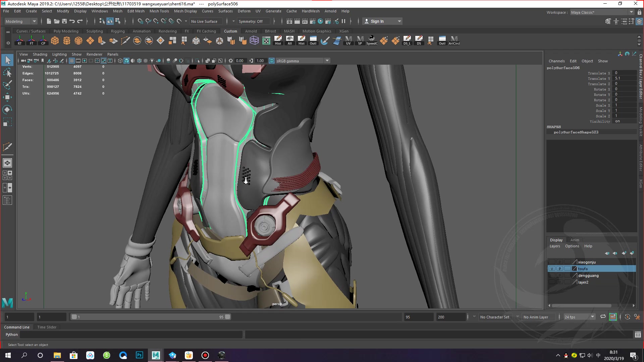The width and height of the screenshot is (644, 362).
Task: Open the Sign In dropdown
Action: click(x=382, y=21)
